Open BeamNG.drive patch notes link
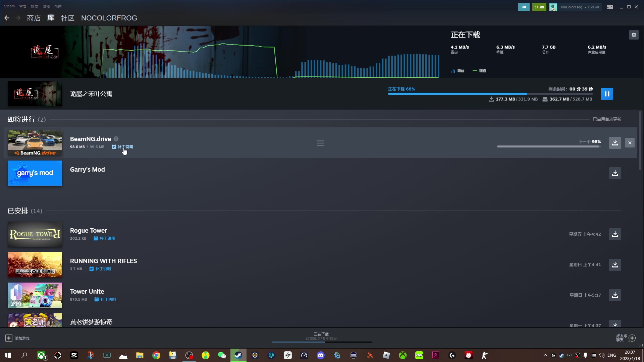 (x=122, y=147)
